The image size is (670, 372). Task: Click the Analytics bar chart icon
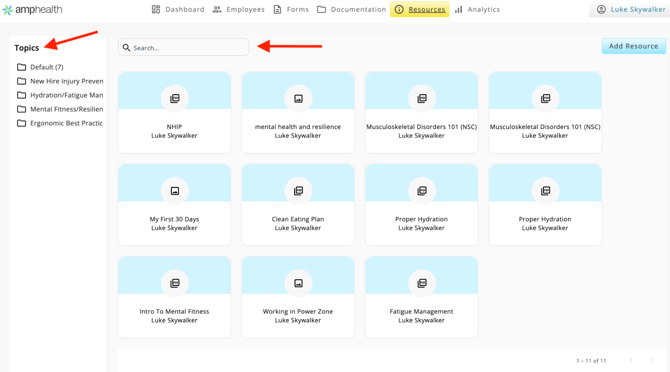[458, 9]
